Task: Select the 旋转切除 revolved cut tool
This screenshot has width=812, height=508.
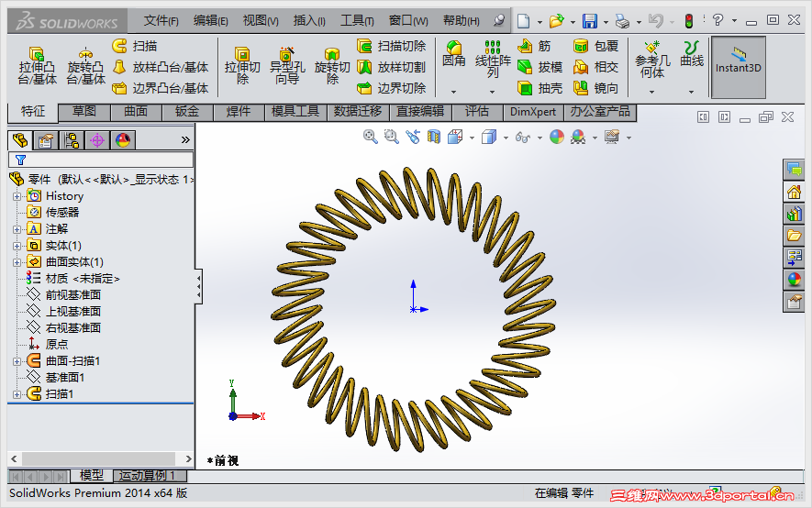Action: coord(332,66)
